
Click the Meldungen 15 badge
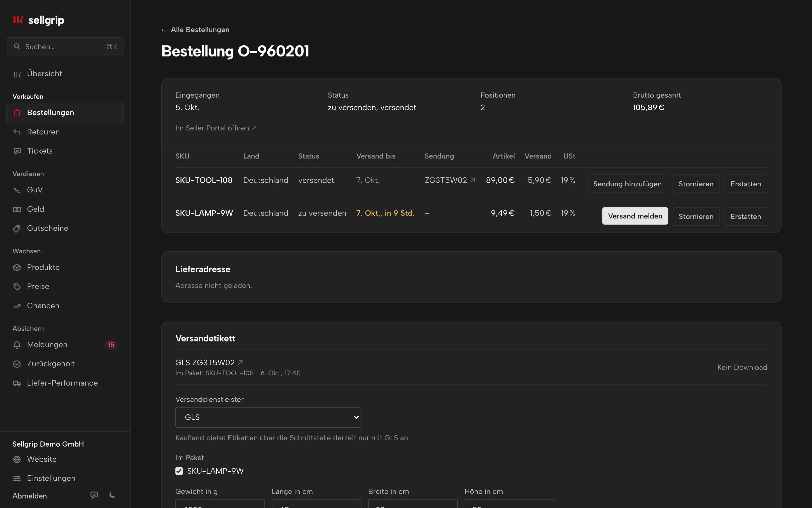point(111,345)
